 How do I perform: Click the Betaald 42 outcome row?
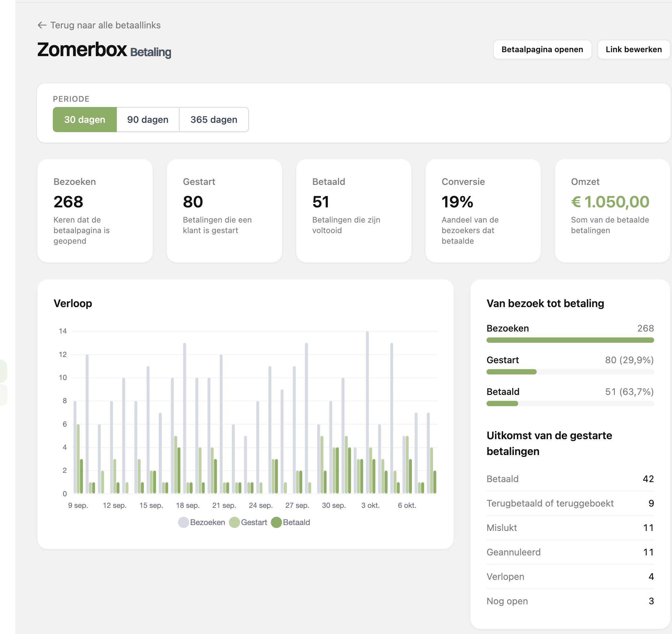coord(570,479)
